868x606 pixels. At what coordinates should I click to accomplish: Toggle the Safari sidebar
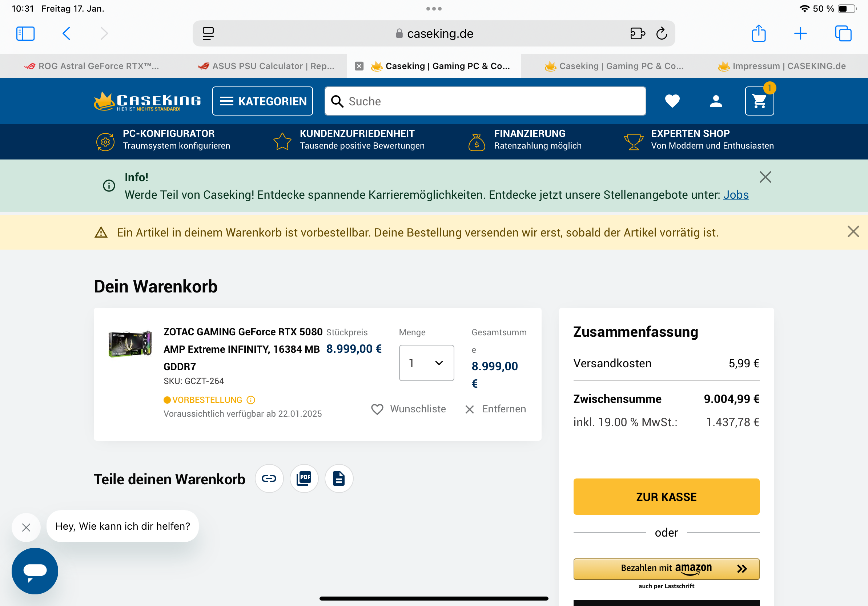coord(25,34)
